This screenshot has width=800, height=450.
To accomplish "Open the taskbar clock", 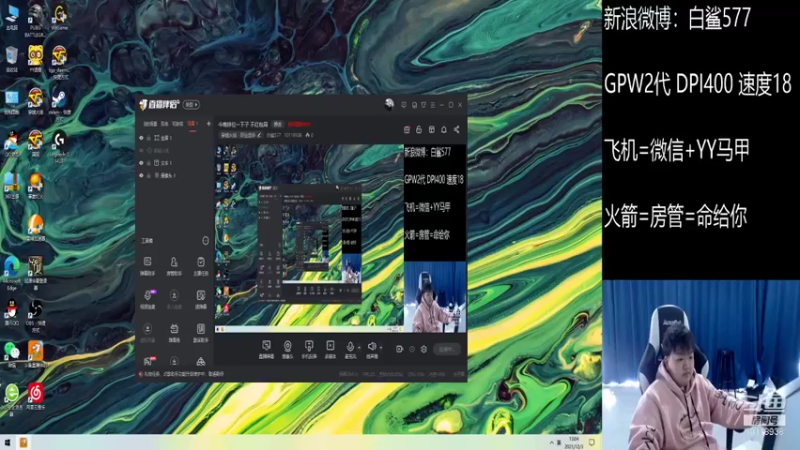I will (574, 442).
